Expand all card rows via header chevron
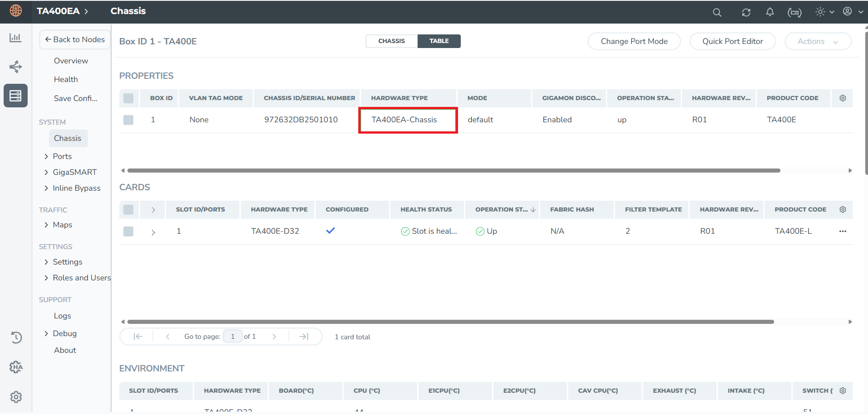 pos(153,210)
